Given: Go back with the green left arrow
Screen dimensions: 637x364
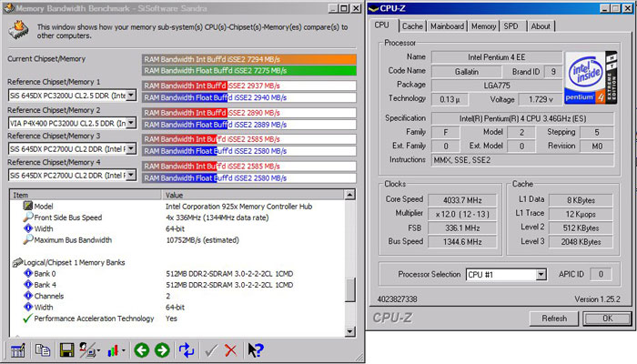Looking at the screenshot, I should tap(142, 350).
